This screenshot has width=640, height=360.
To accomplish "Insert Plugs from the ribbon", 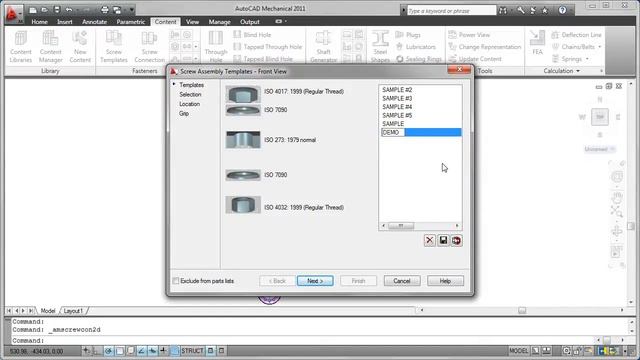I will (408, 35).
